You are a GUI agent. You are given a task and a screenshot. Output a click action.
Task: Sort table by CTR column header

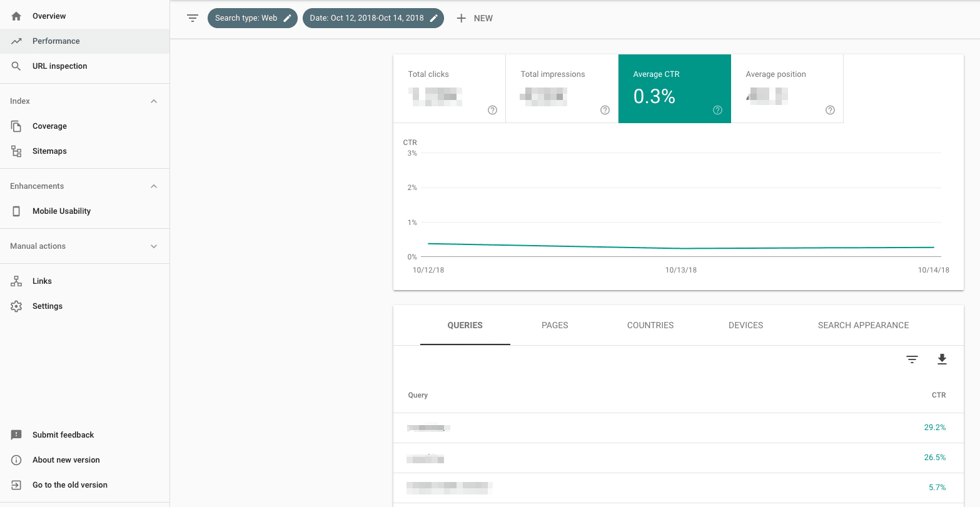[x=939, y=395]
